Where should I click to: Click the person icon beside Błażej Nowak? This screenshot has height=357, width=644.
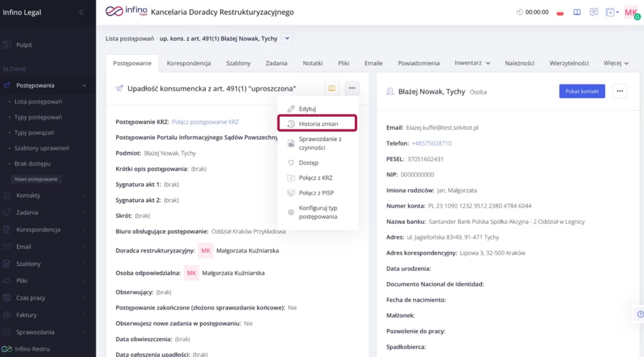coord(390,92)
